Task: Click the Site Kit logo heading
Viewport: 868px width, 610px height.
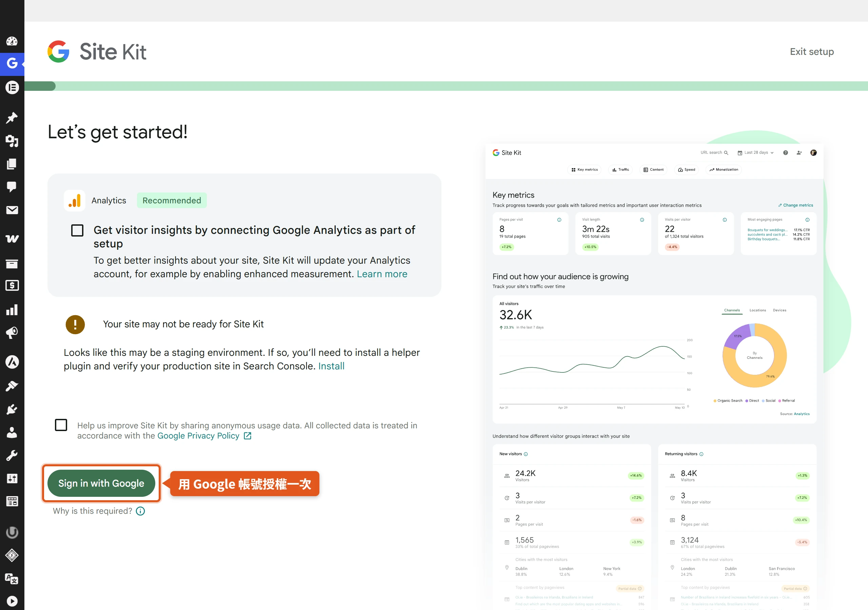Action: 97,52
